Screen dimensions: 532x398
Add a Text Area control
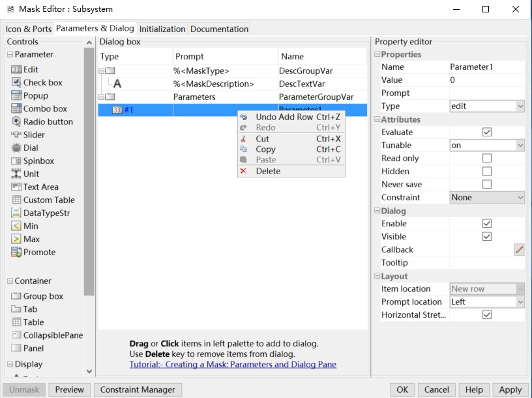tap(35, 187)
